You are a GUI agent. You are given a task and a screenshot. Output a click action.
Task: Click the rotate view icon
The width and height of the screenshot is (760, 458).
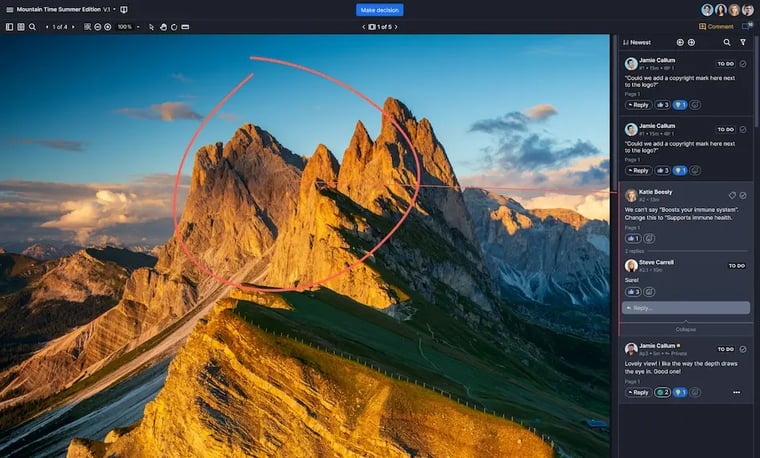coord(175,27)
